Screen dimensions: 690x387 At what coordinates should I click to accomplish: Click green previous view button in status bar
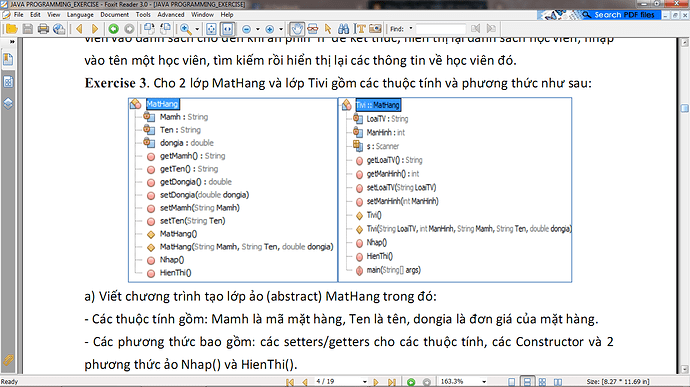click(411, 382)
